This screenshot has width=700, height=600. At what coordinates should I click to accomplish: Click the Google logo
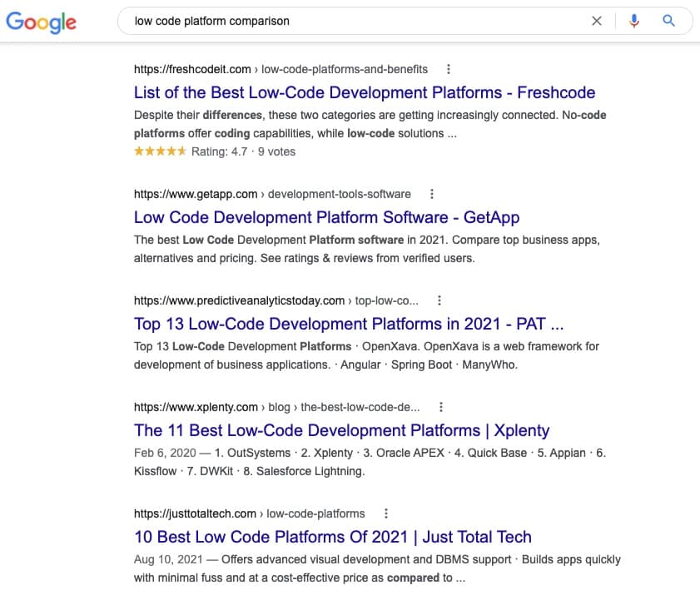pyautogui.click(x=41, y=22)
